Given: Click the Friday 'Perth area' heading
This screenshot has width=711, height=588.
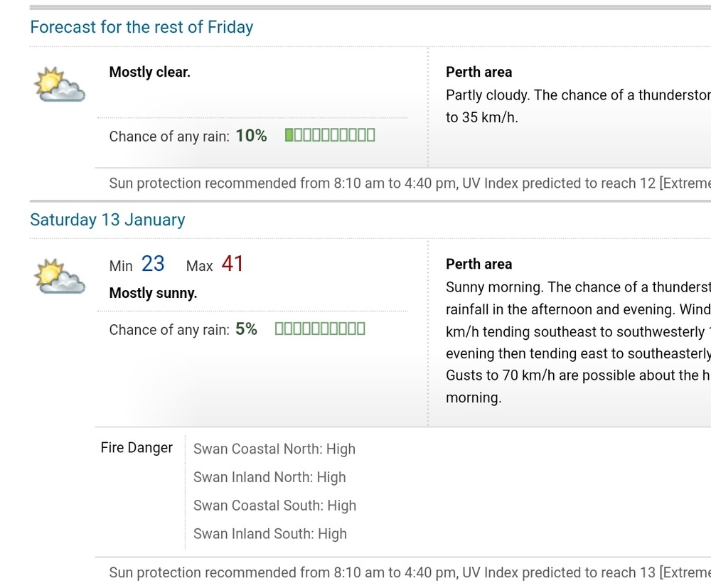Looking at the screenshot, I should pos(479,72).
